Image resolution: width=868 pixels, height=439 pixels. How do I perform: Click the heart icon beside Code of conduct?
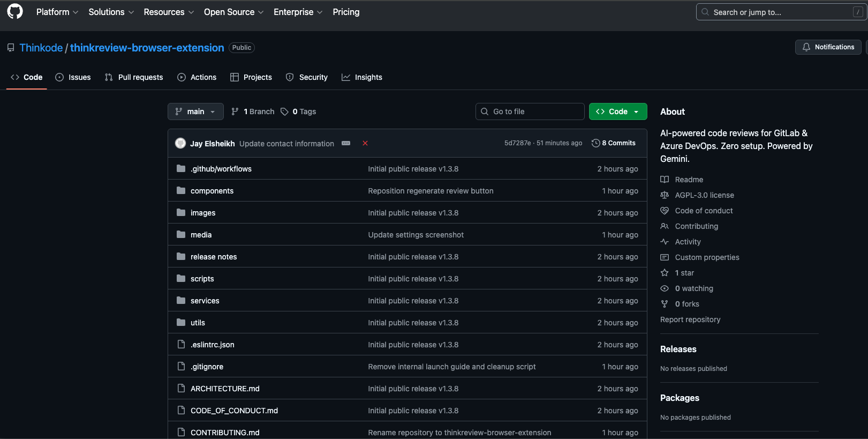[665, 211]
